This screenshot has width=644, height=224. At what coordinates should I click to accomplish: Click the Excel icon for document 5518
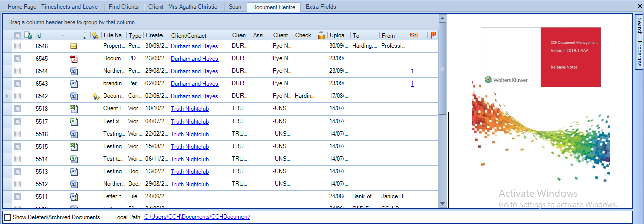pos(73,108)
